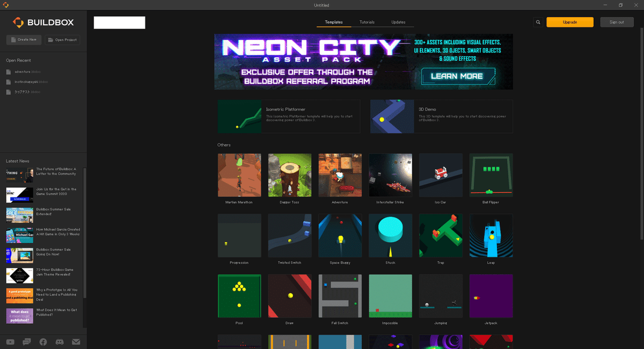Read news: What Does It Mean to Get Published

point(43,315)
